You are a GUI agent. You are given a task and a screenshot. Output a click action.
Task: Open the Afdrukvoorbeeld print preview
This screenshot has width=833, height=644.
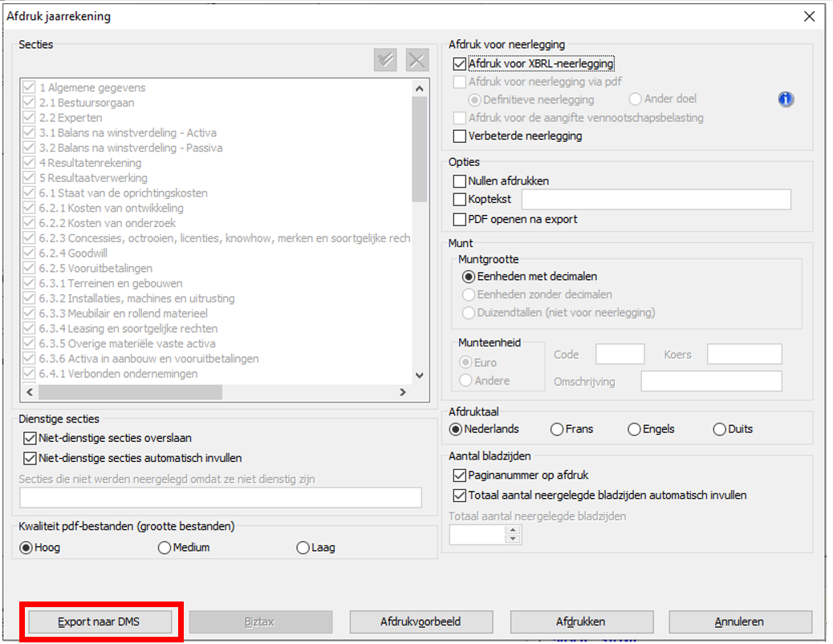click(421, 622)
